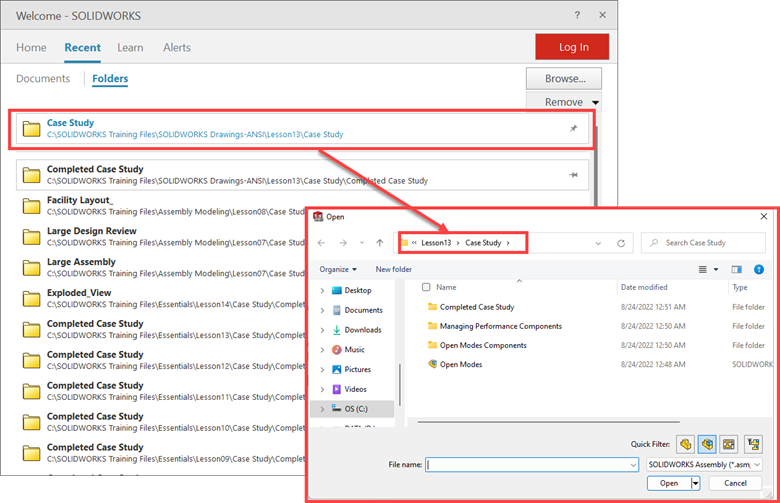Expand the Documents tree node
This screenshot has width=780, height=503.
[x=322, y=310]
